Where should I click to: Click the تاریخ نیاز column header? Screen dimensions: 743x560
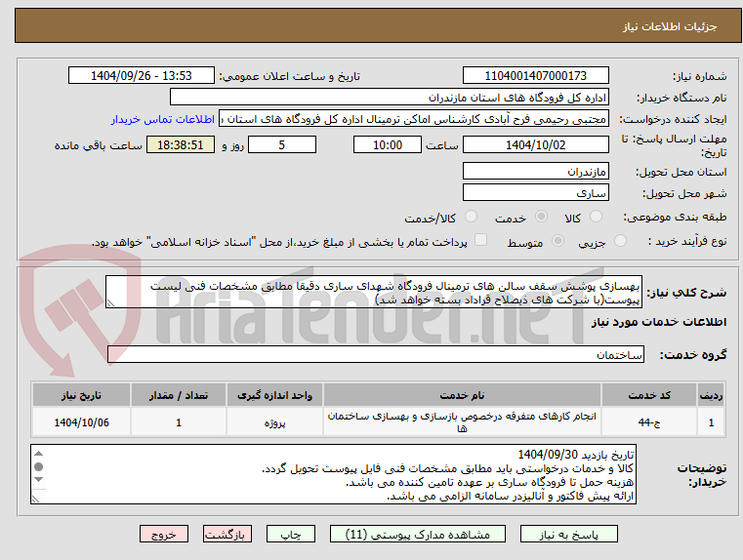click(x=81, y=395)
